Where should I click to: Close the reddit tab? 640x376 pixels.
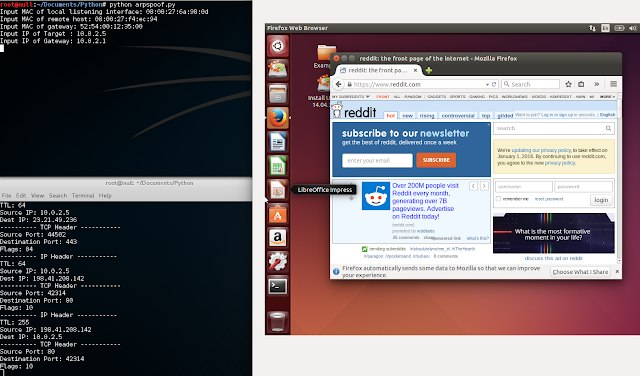[x=415, y=70]
